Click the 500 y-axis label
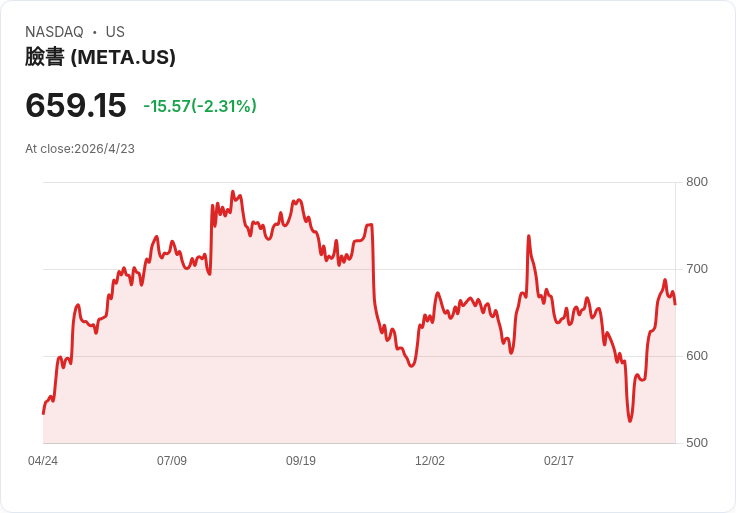Viewport: 736px width, 513px height. click(697, 443)
